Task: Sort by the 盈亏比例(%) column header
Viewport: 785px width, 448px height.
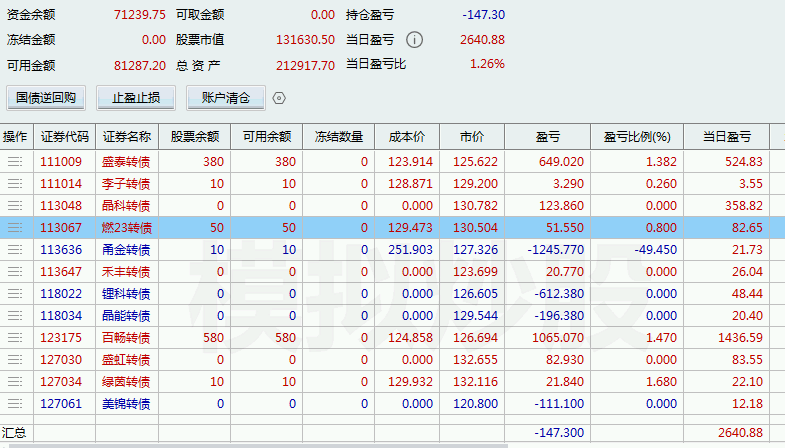Action: pyautogui.click(x=637, y=137)
